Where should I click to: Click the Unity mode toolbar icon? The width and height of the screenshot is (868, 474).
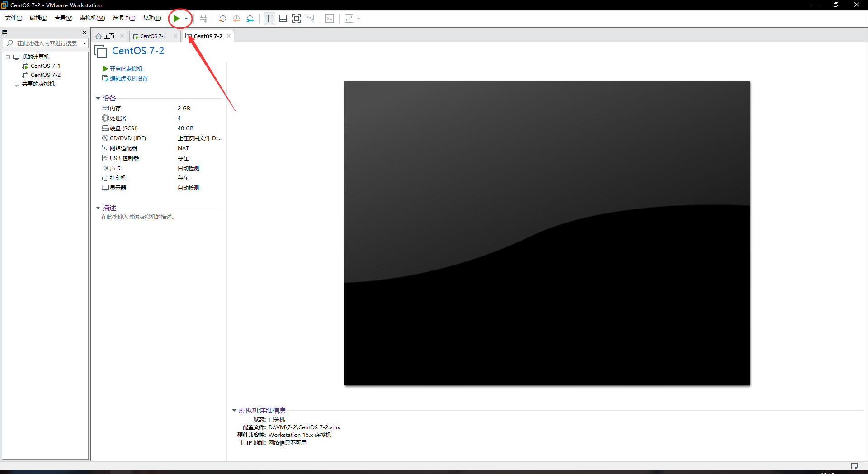[x=310, y=19]
